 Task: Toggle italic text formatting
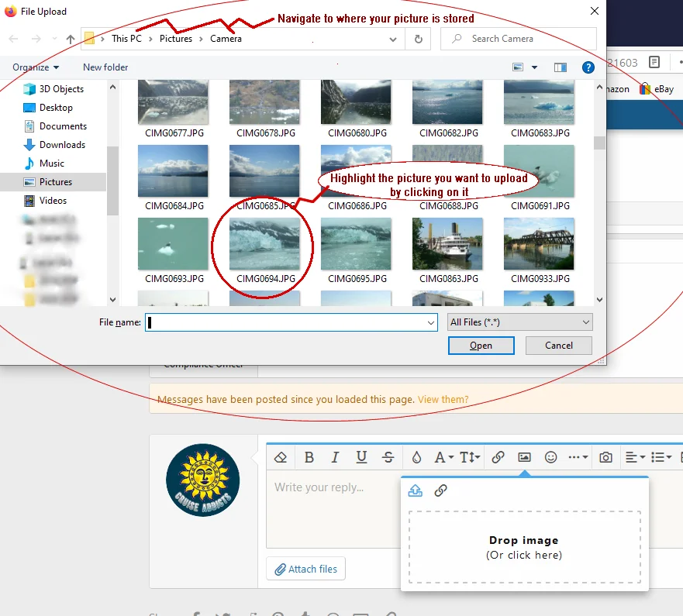335,457
